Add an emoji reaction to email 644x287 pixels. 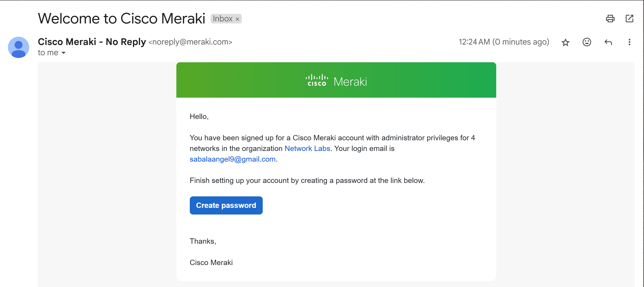point(586,42)
